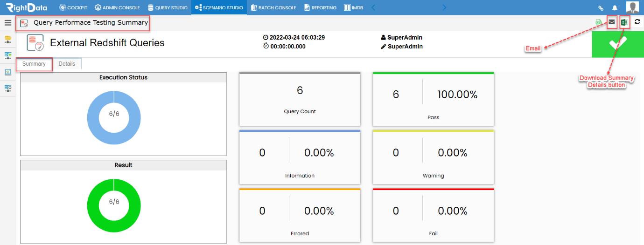
Task: Click the add-scenario sidebar icon with plus
Action: 8,55
